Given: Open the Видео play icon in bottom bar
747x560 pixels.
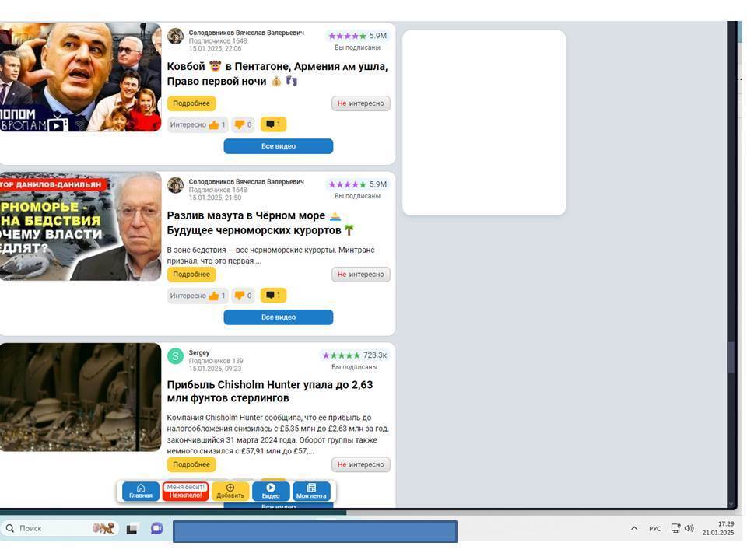Looking at the screenshot, I should (x=271, y=492).
